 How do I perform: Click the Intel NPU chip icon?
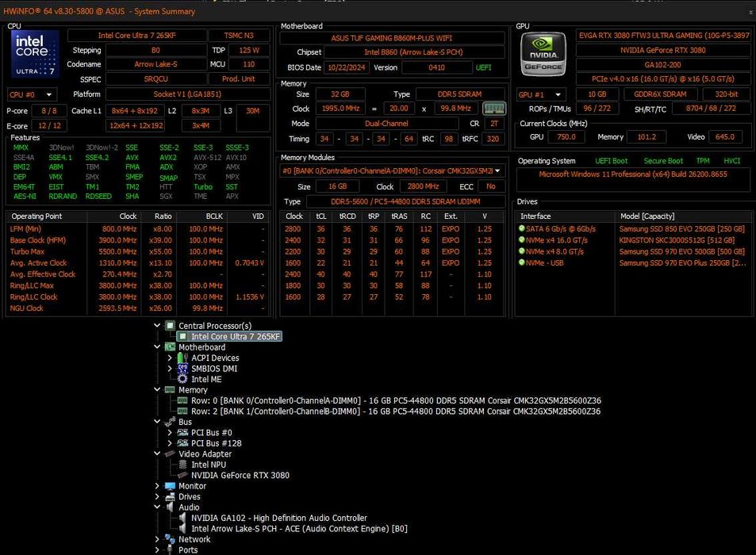182,465
